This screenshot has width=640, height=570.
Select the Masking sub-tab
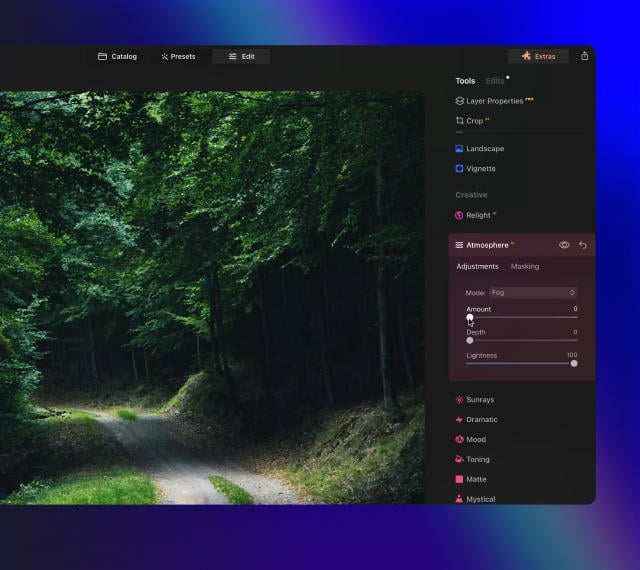[524, 266]
